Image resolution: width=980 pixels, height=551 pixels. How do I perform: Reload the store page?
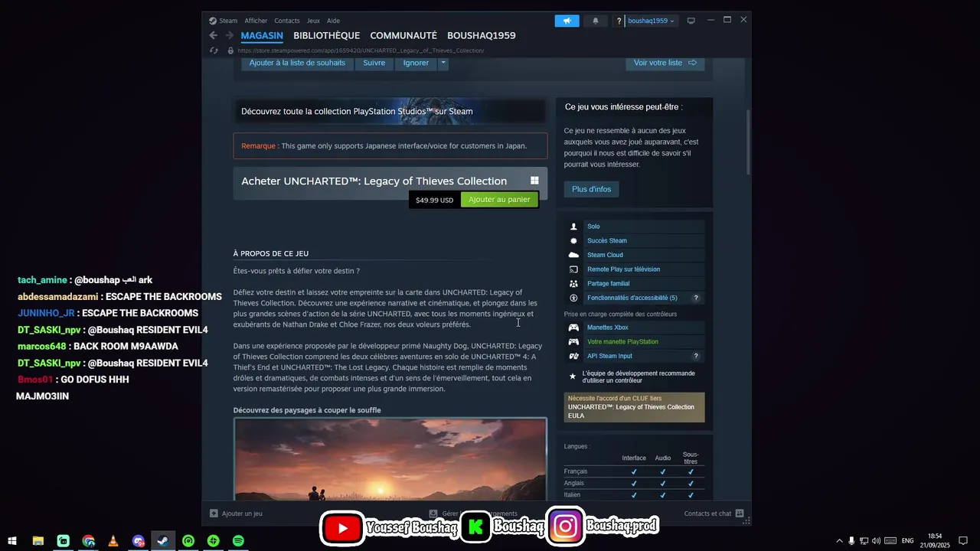tap(214, 51)
